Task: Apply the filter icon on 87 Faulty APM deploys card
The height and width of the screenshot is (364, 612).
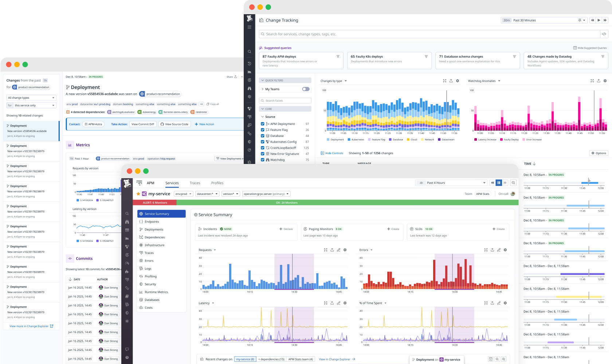Action: tap(338, 56)
